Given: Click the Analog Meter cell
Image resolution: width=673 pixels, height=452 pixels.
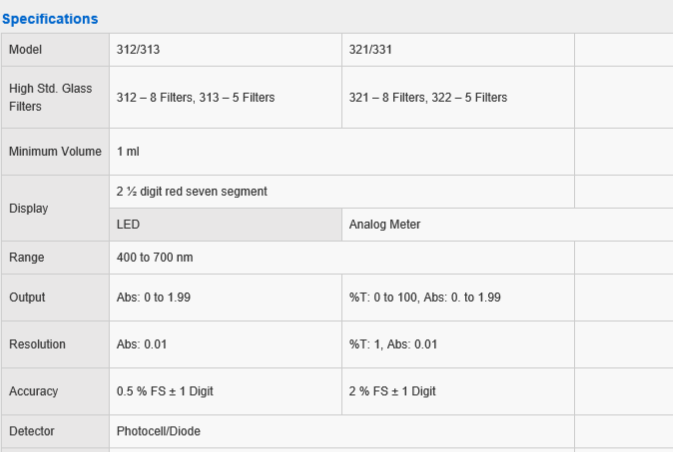Looking at the screenshot, I should click(508, 224).
